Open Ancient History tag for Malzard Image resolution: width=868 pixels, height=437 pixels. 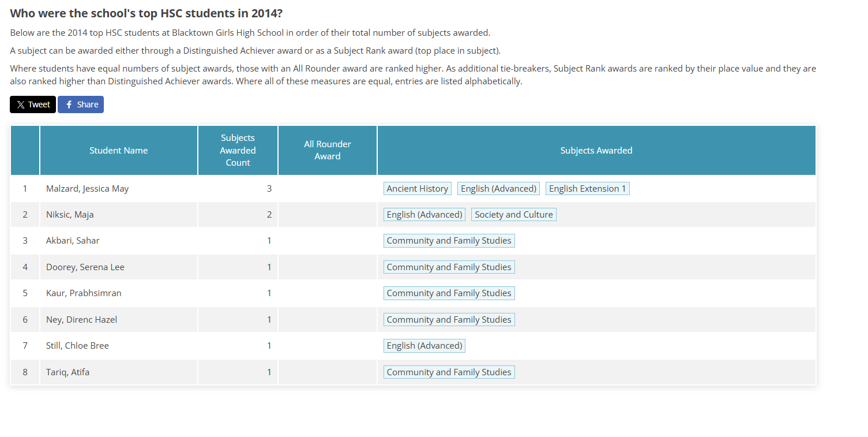tap(418, 189)
